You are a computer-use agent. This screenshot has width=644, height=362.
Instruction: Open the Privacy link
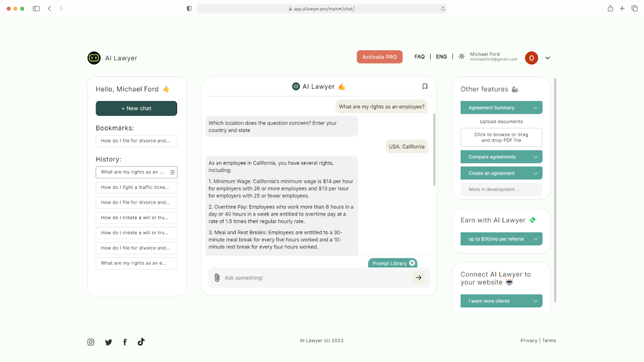pos(529,341)
